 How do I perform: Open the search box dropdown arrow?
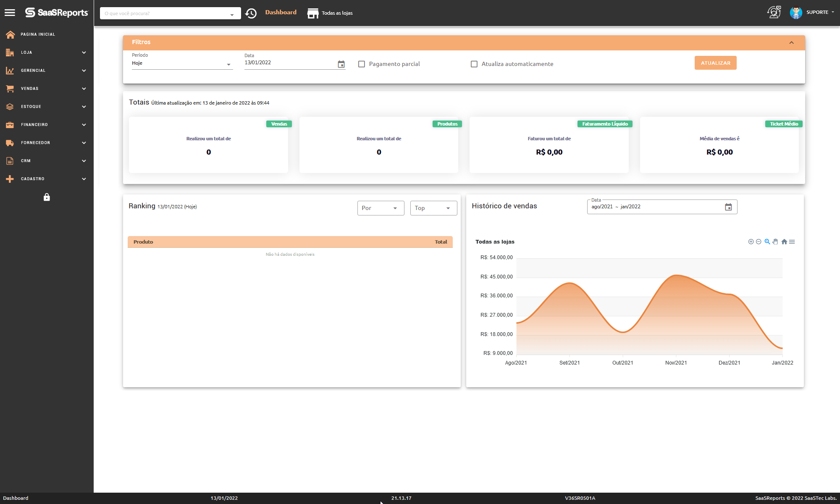[x=232, y=15]
